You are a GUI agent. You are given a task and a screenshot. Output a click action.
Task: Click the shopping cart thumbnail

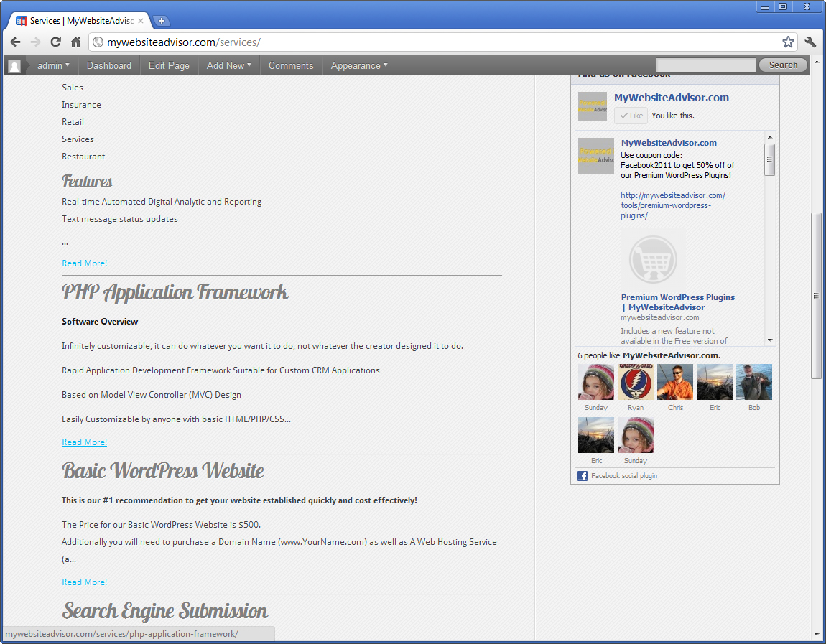click(x=653, y=259)
